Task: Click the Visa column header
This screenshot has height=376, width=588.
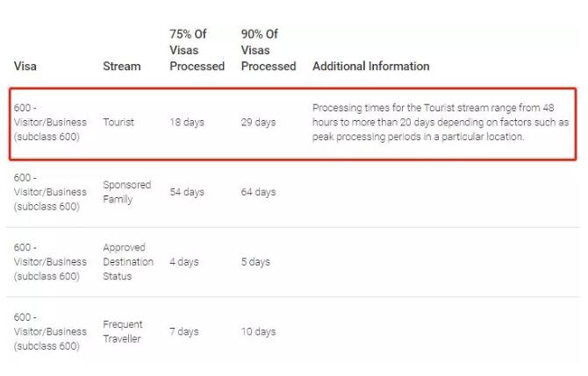Action: [x=25, y=67]
